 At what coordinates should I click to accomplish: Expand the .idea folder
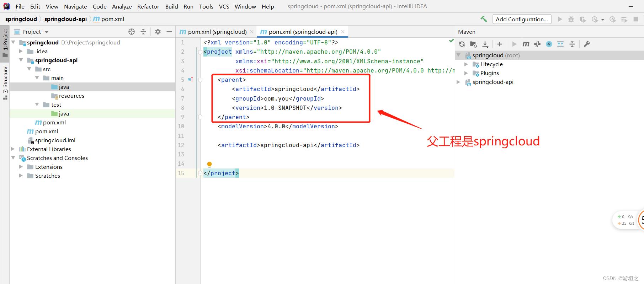pos(21,51)
